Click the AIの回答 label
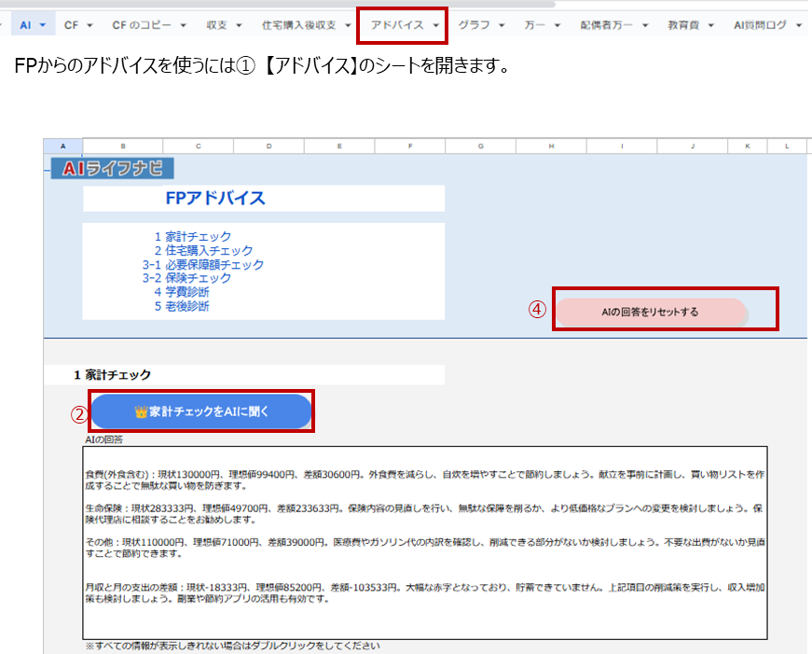This screenshot has height=654, width=812. coord(103,439)
